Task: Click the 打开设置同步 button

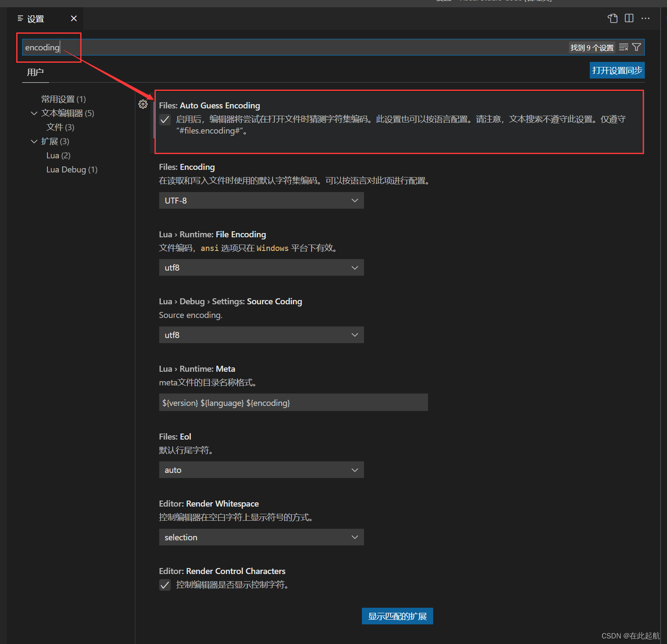Action: pyautogui.click(x=617, y=70)
